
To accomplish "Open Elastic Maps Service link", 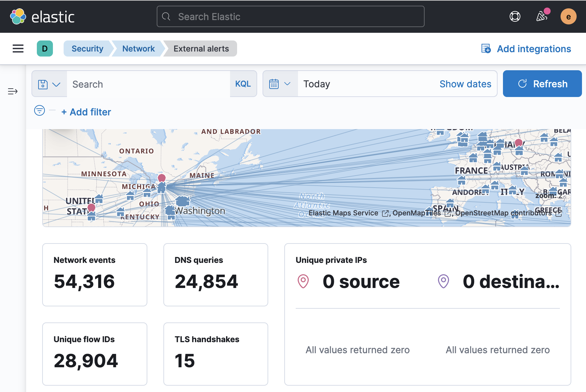I will 348,213.
